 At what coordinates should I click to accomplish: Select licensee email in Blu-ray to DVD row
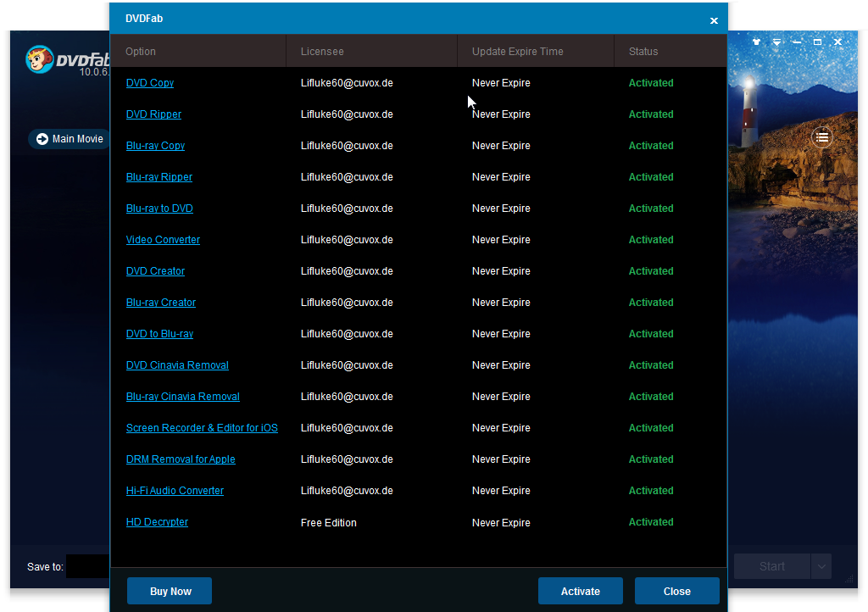pyautogui.click(x=347, y=208)
